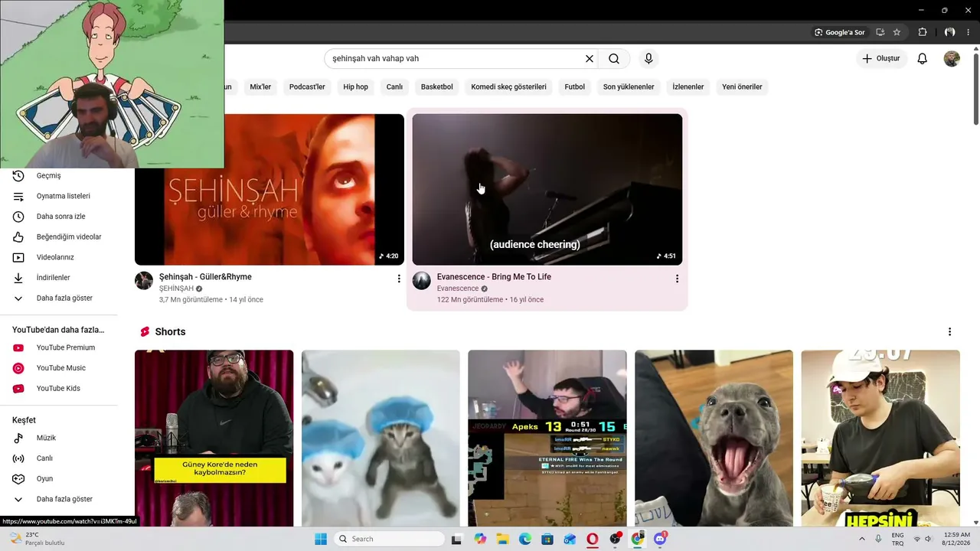Open the Chrome profile avatar
The width and height of the screenshot is (980, 551).
(949, 32)
